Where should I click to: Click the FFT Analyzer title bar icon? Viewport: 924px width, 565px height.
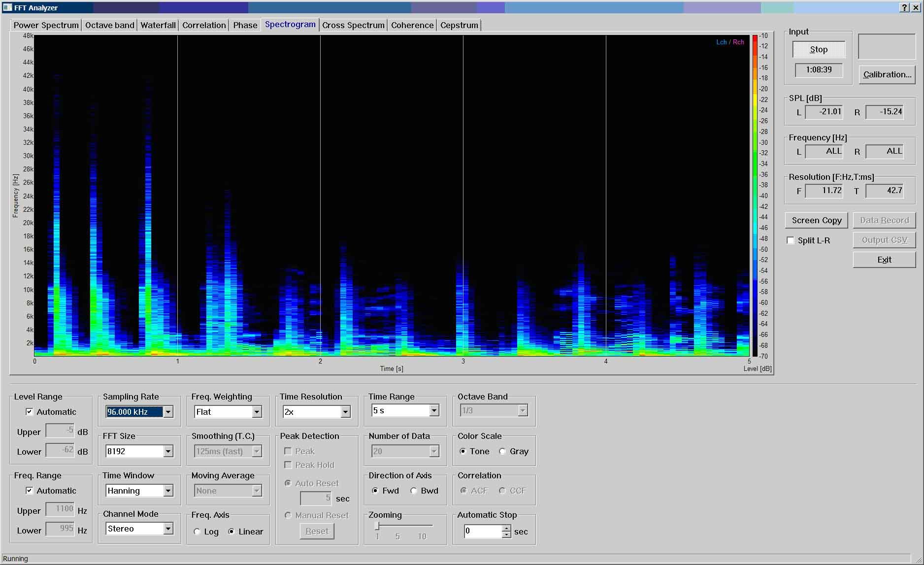(7, 7)
